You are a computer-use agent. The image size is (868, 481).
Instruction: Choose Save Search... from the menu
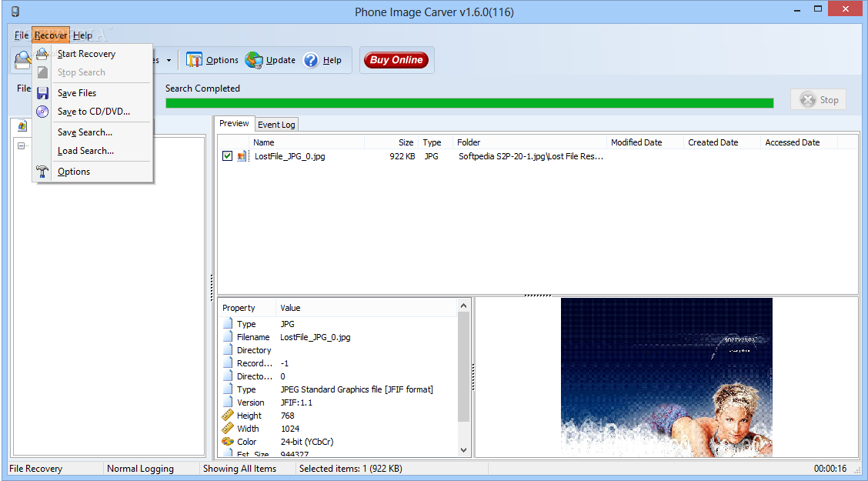(85, 132)
